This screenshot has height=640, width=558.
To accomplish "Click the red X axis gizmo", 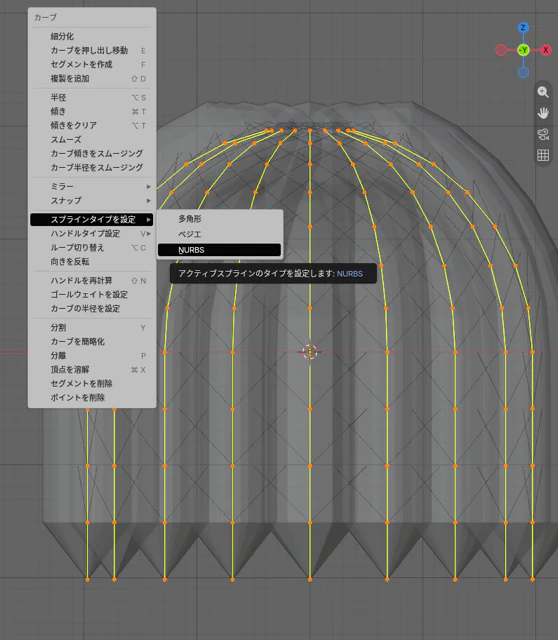I will (546, 50).
